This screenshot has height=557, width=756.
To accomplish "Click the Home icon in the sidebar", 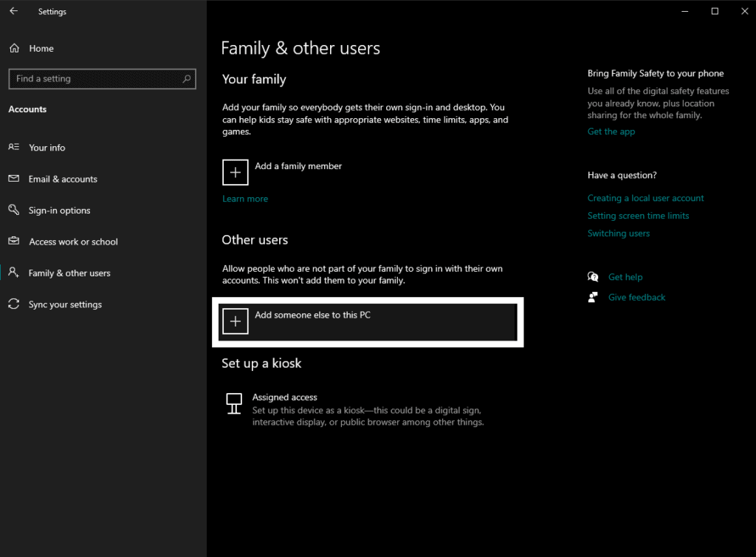I will (x=15, y=48).
